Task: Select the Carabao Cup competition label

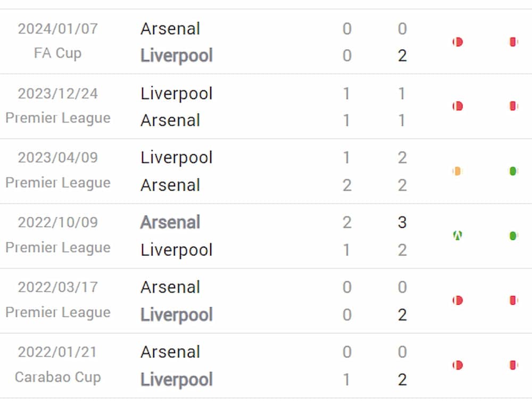Action: point(58,377)
